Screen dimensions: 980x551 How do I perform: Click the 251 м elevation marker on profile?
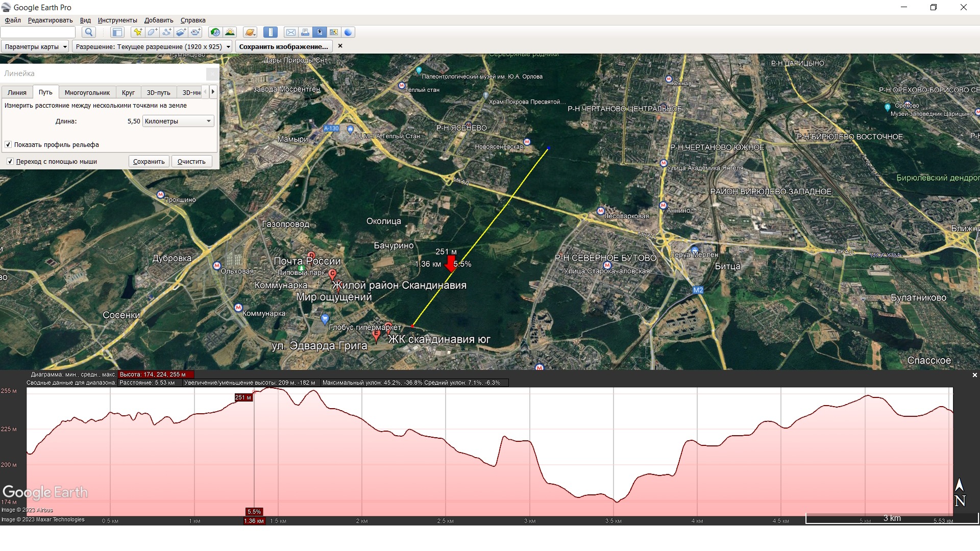click(x=243, y=397)
